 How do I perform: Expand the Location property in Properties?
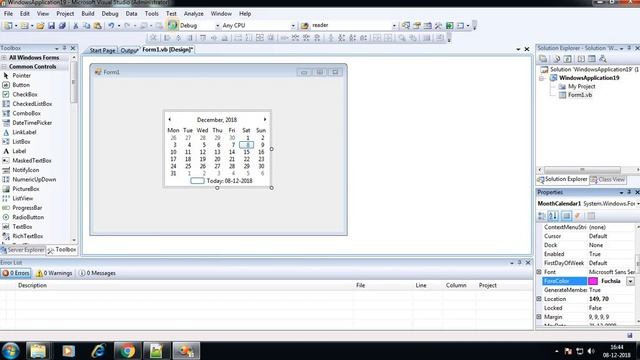point(539,299)
